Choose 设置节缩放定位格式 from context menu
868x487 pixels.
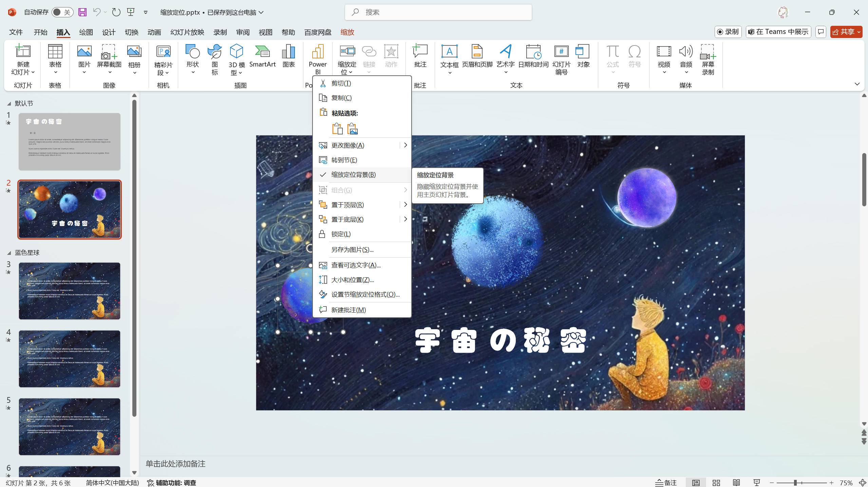362,294
